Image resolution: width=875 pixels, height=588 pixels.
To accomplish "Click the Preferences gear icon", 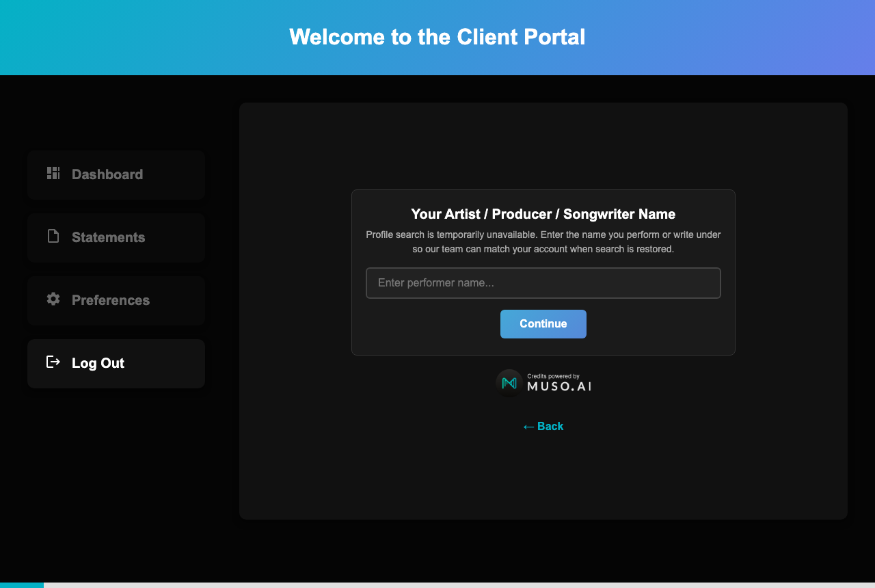I will pos(53,299).
